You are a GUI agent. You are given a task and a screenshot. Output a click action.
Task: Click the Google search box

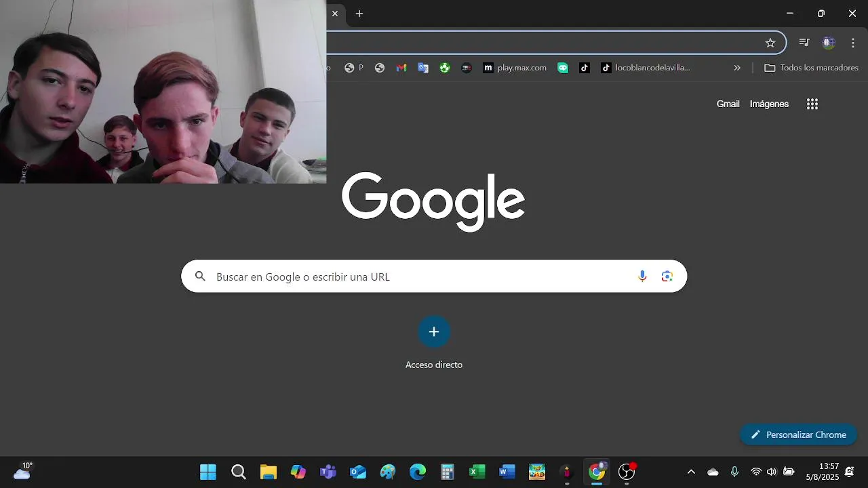pos(434,277)
